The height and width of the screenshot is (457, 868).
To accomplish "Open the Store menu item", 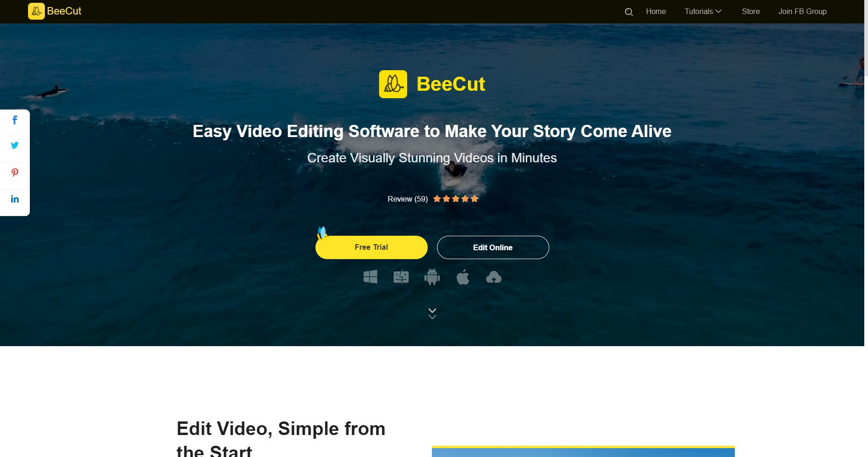I will click(x=751, y=11).
